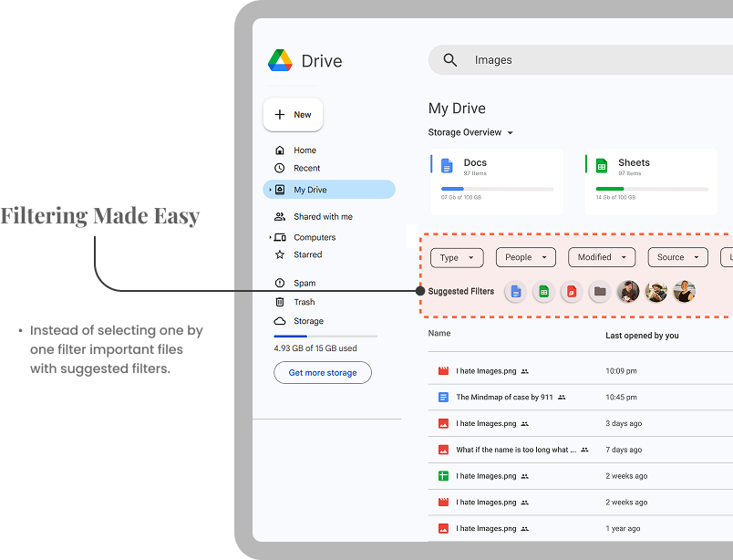Open Trash in the sidebar
Screen dimensions: 733x560
[x=305, y=302]
